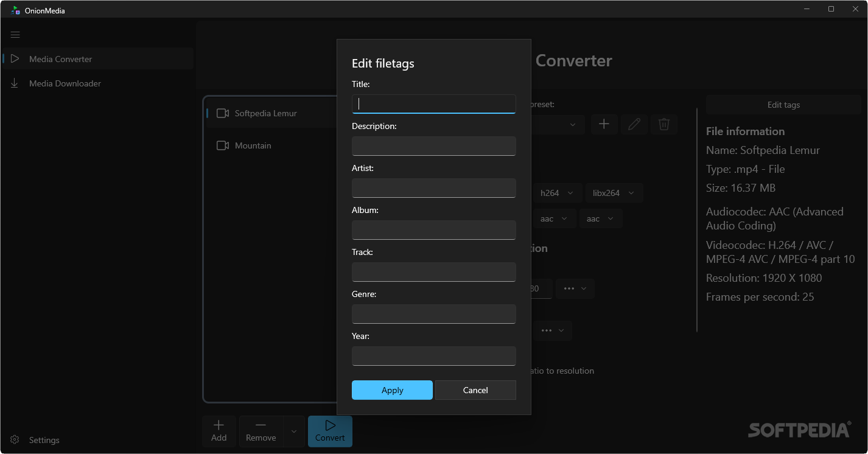Open the resolution ellipsis dropdown
The image size is (868, 454).
coord(575,288)
